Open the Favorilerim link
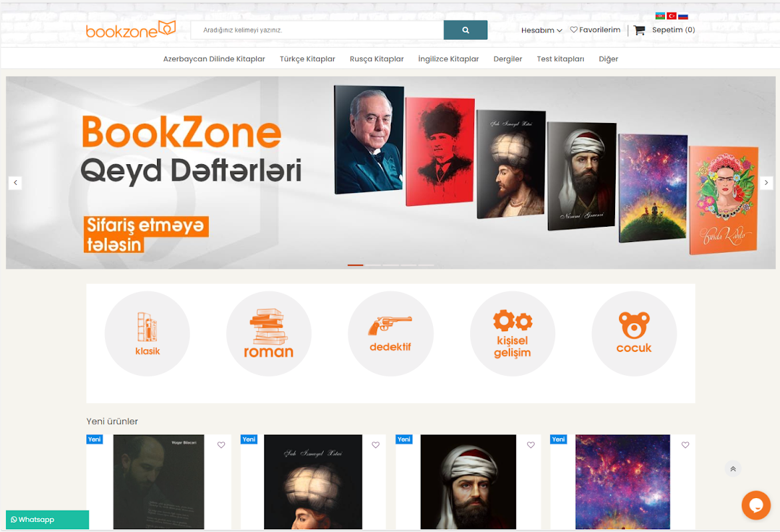Image resolution: width=780 pixels, height=532 pixels. pos(595,30)
